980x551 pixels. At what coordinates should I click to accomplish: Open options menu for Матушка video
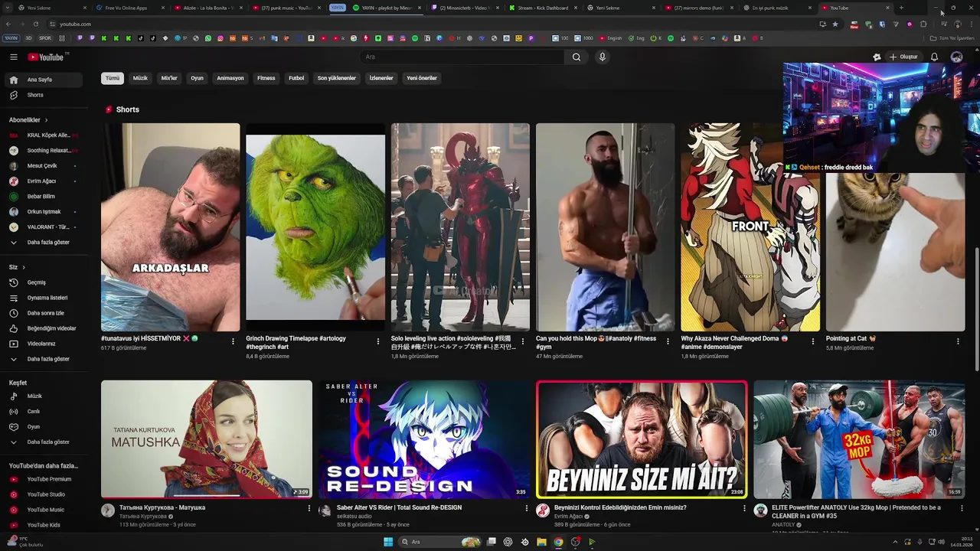309,508
